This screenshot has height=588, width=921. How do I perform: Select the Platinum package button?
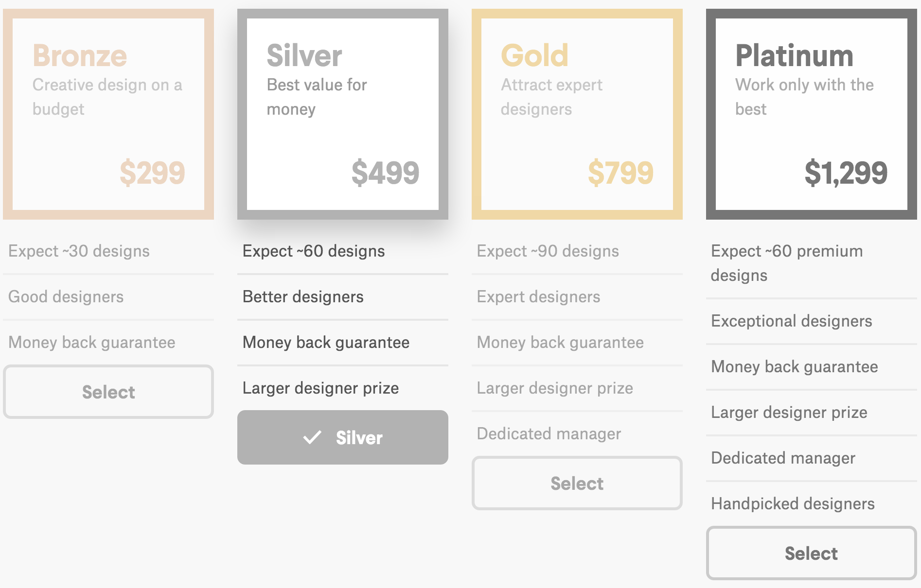pos(811,553)
